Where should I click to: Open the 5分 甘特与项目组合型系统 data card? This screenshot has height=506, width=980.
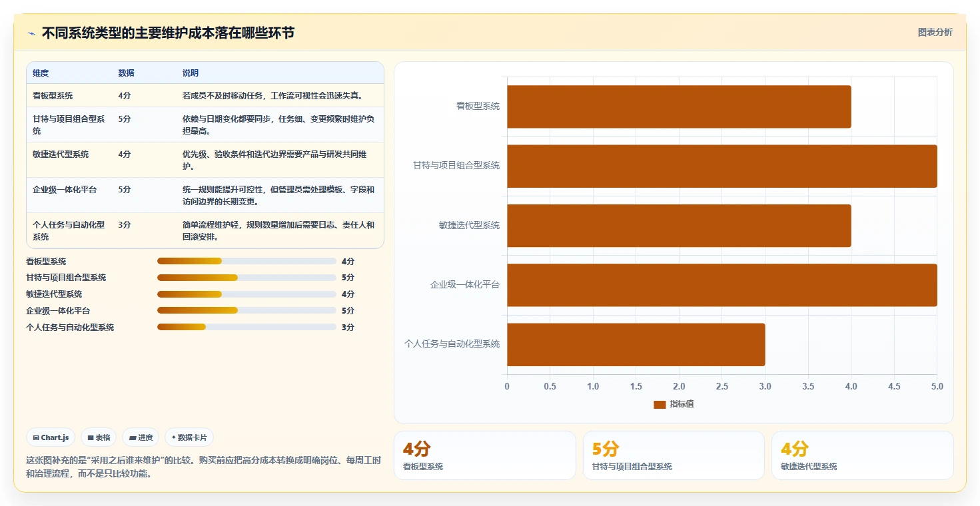pos(674,455)
